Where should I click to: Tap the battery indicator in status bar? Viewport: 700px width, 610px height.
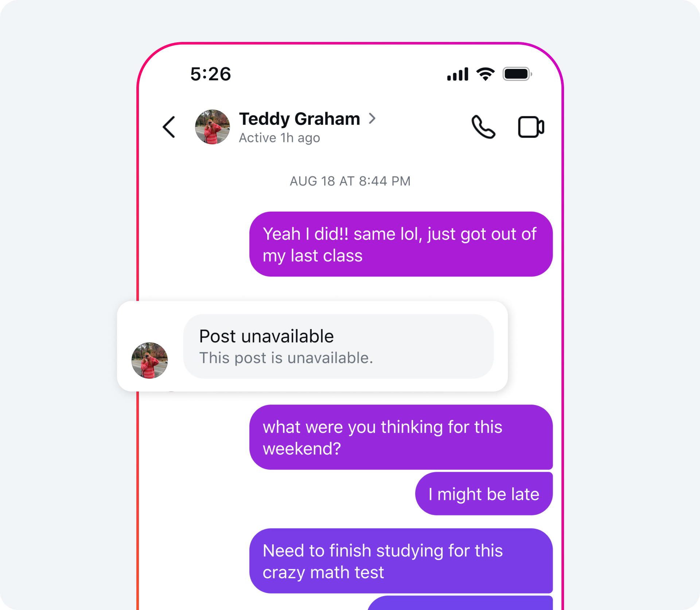tap(517, 74)
